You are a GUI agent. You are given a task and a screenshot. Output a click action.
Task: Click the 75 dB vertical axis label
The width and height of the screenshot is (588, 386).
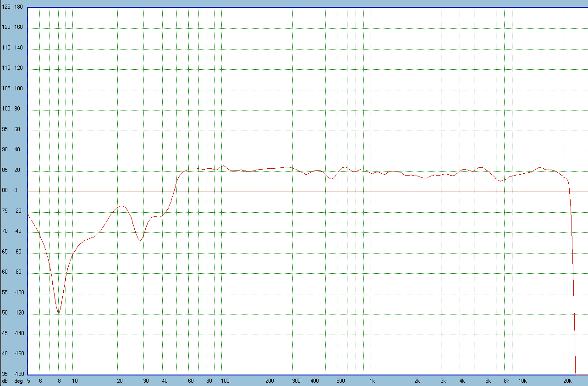5,211
